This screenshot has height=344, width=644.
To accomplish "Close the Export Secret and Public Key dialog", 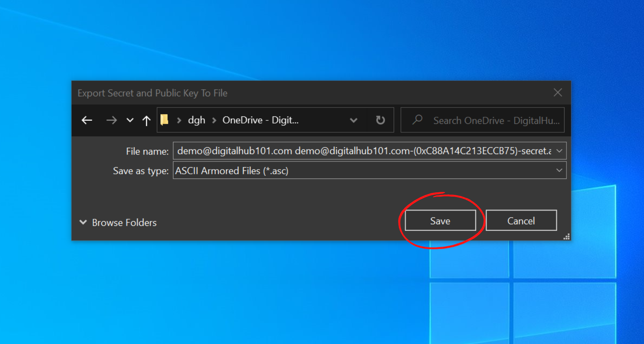I will coord(558,92).
